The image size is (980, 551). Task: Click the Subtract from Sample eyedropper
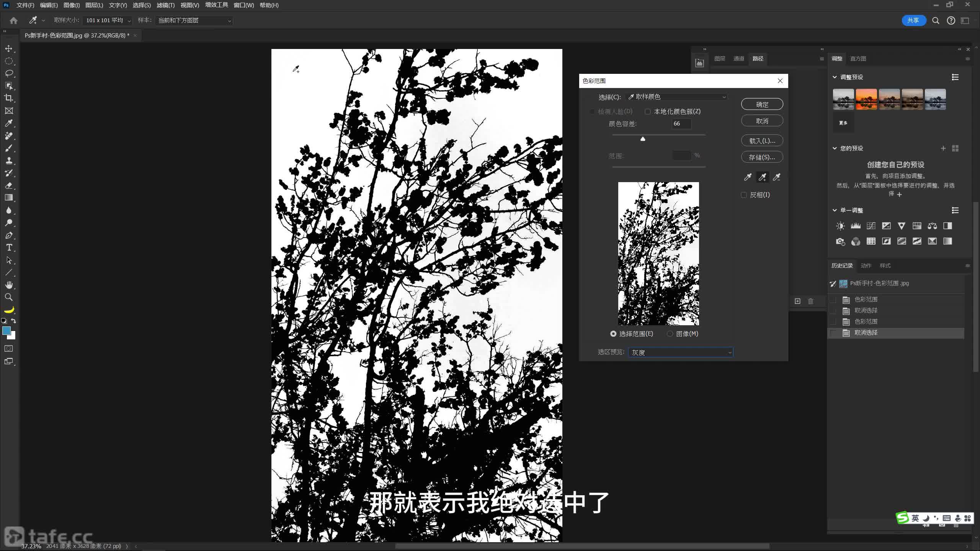coord(777,177)
